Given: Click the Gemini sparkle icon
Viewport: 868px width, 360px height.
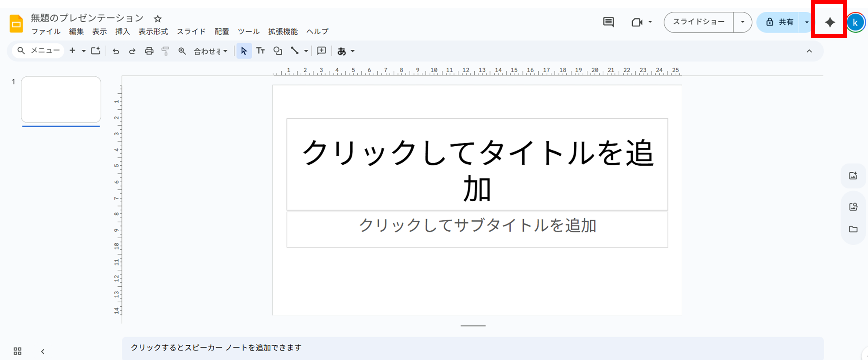Looking at the screenshot, I should click(x=829, y=22).
